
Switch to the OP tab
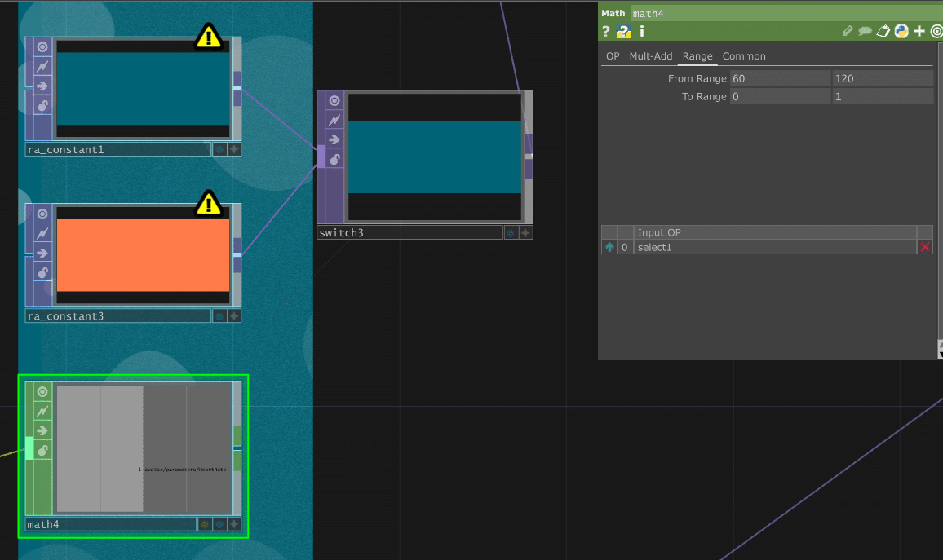point(613,56)
